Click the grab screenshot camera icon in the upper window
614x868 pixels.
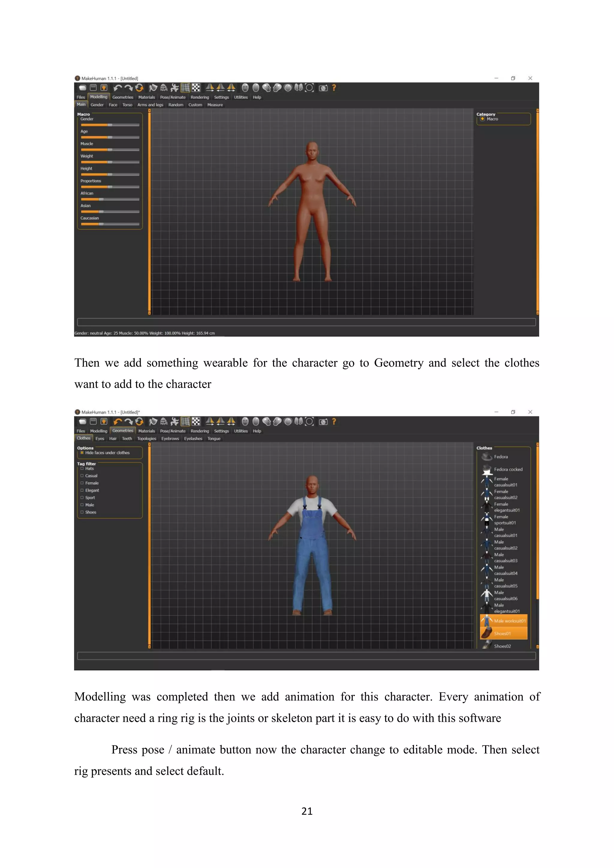[x=323, y=88]
